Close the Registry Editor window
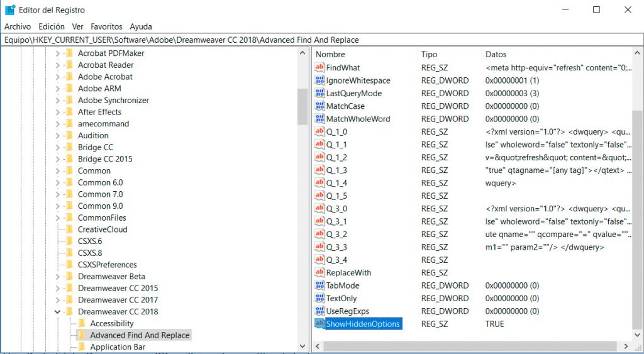This screenshot has height=354, width=644. (x=628, y=9)
